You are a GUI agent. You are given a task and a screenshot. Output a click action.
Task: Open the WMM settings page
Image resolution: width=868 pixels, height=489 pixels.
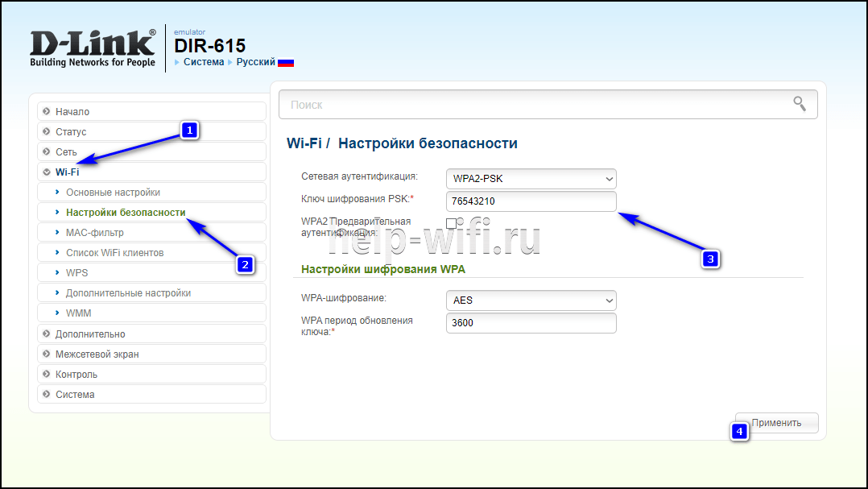coord(151,313)
